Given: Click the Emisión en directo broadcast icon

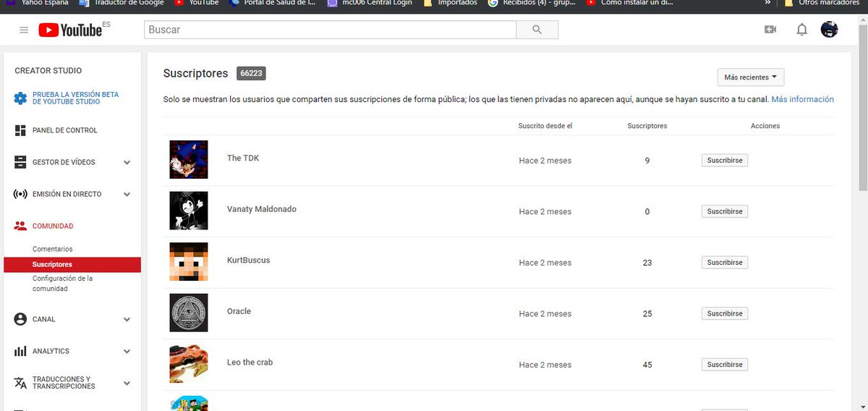Looking at the screenshot, I should [20, 194].
